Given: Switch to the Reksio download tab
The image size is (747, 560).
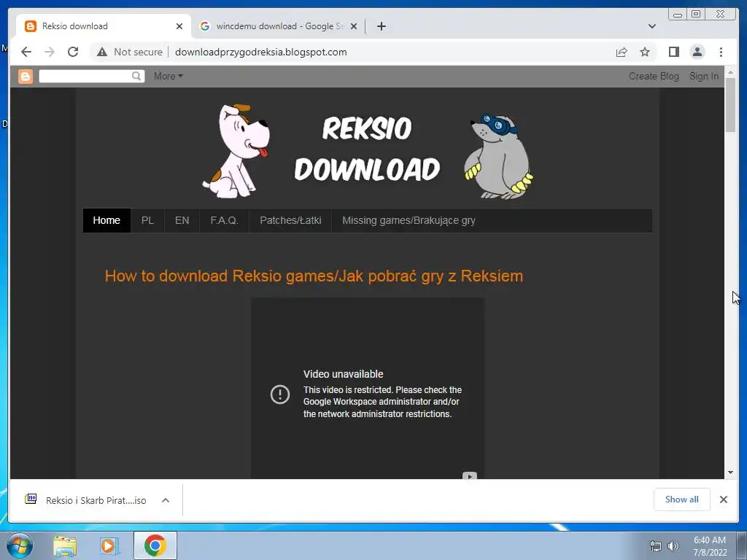Looking at the screenshot, I should click(102, 26).
